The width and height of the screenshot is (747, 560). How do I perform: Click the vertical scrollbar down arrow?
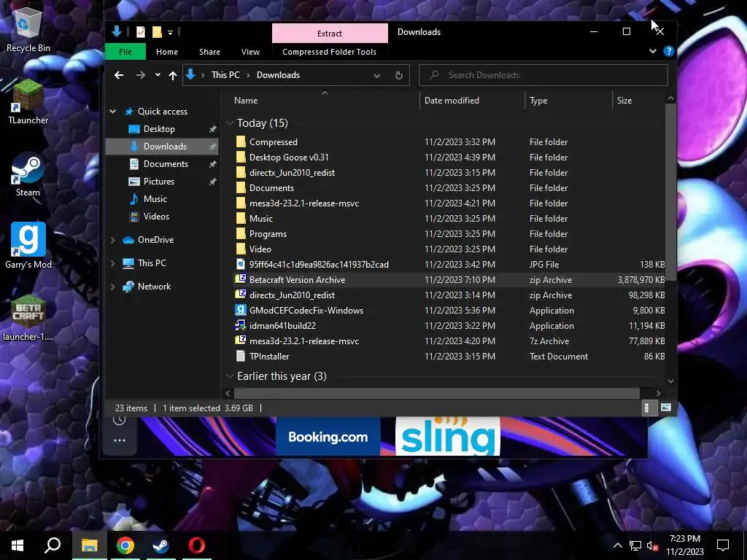point(671,381)
